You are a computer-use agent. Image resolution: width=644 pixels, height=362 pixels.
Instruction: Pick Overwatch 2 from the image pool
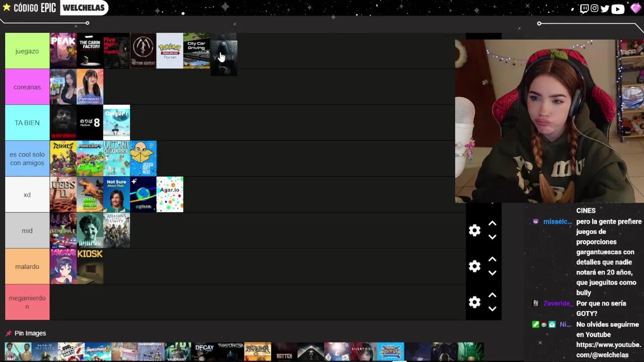coord(151,352)
